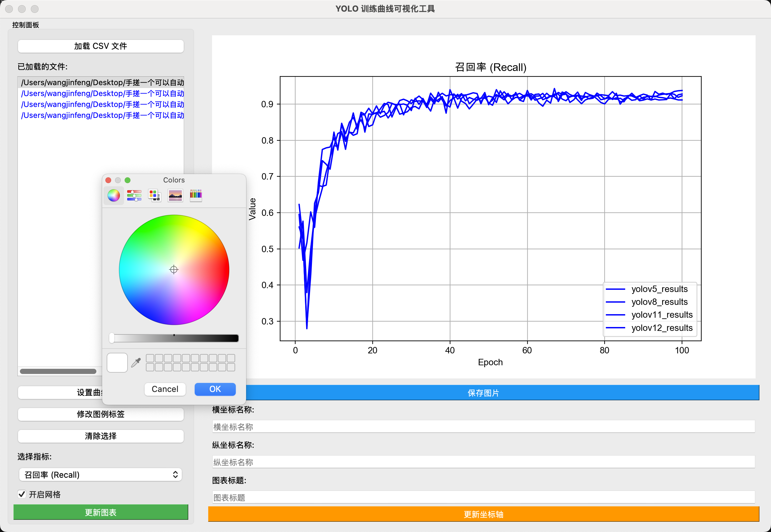771x532 pixels.
Task: Switch to color sliders picker
Action: coord(134,195)
